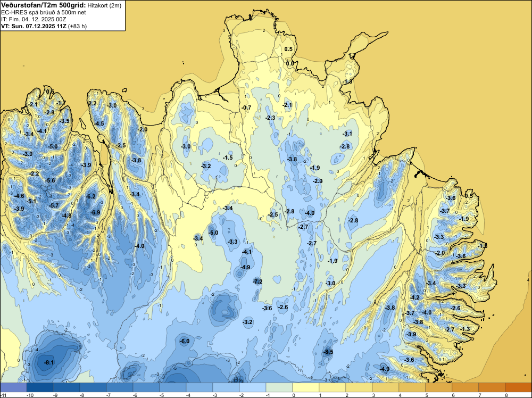Select legend swatch between -11 and -10

point(13,387)
